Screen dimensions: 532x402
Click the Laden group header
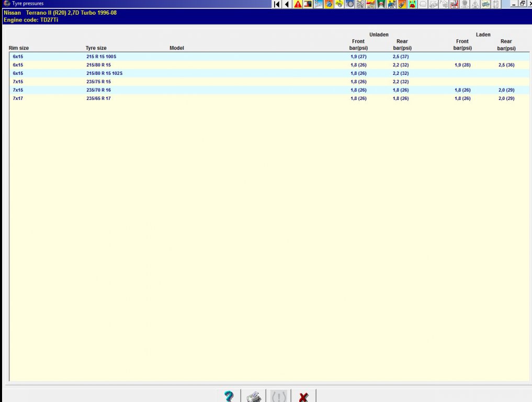[483, 35]
